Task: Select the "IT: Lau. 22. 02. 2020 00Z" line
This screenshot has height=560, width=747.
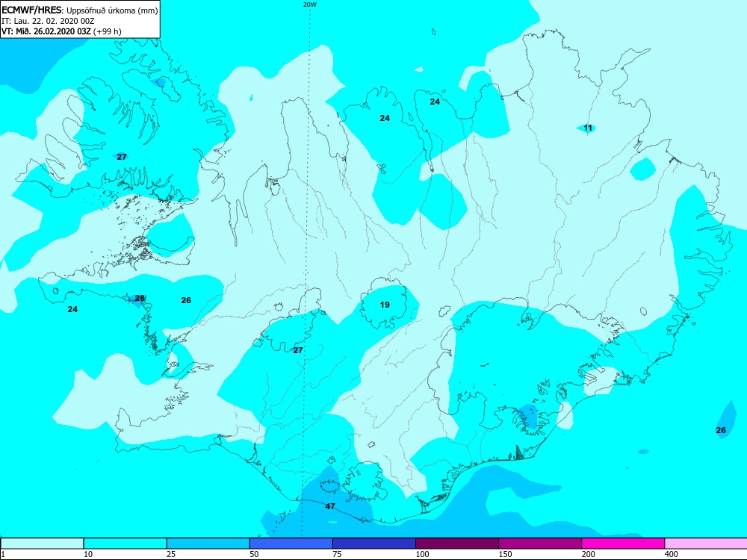Action: click(48, 21)
